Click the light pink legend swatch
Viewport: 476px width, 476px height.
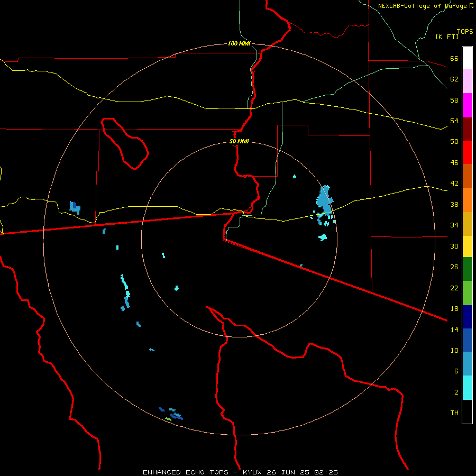(467, 81)
